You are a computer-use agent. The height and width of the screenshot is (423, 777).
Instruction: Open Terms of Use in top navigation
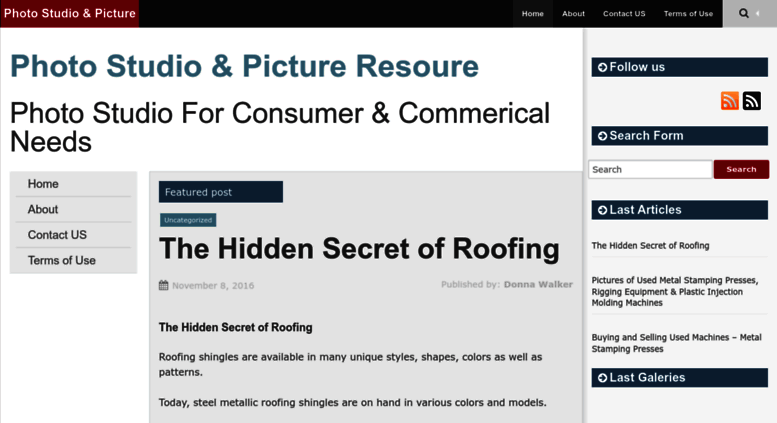pyautogui.click(x=688, y=13)
